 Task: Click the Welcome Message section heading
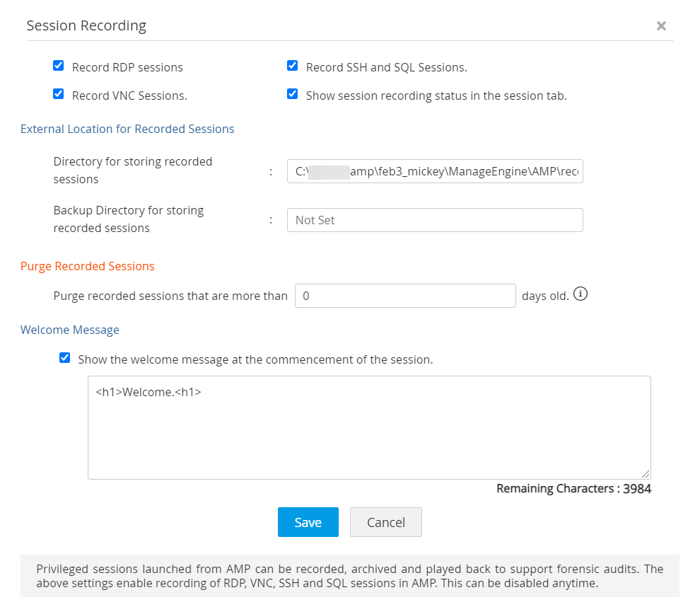pyautogui.click(x=70, y=330)
